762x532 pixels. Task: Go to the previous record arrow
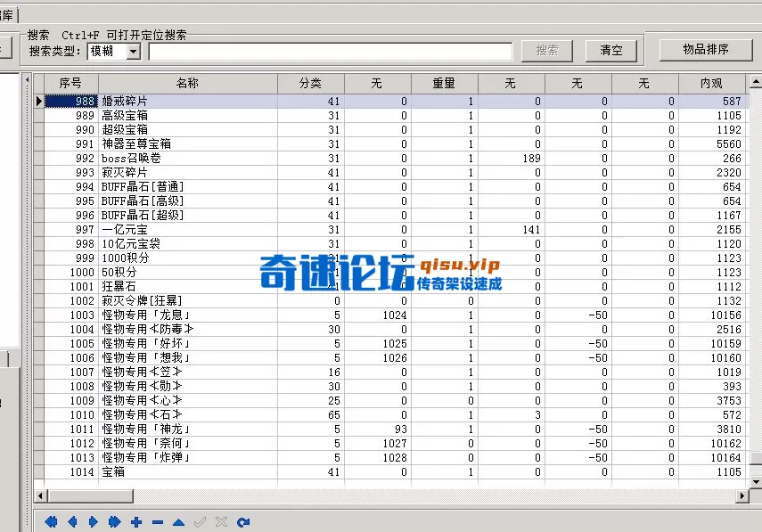(73, 521)
